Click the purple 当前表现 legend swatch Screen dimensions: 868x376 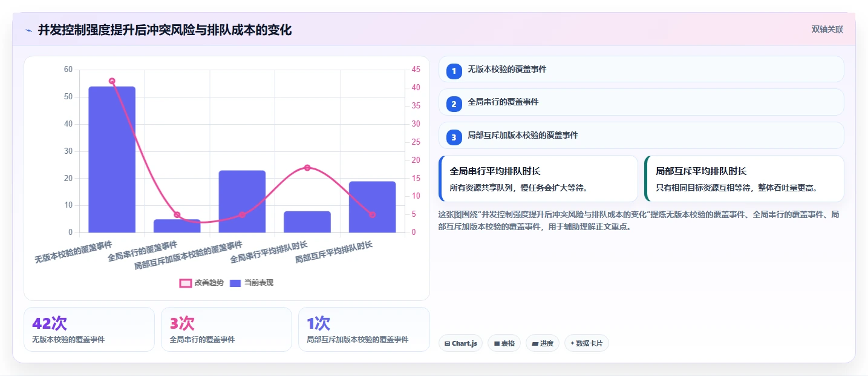coord(235,283)
